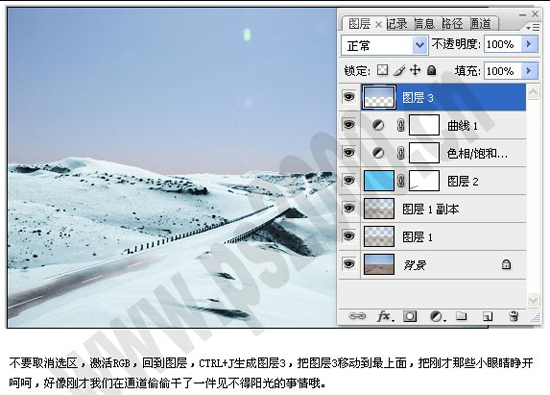The image size is (550, 395).
Task: Create a new layer
Action: tap(487, 316)
